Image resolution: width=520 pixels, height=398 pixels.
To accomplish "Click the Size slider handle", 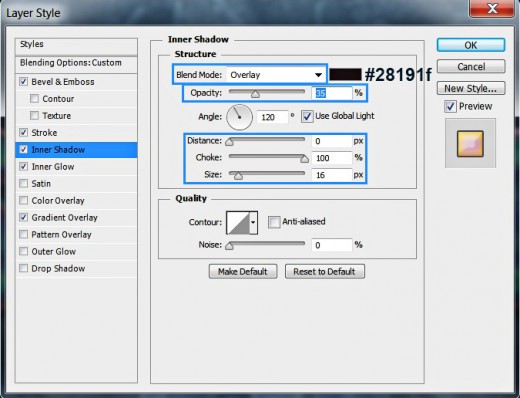I will click(x=238, y=176).
